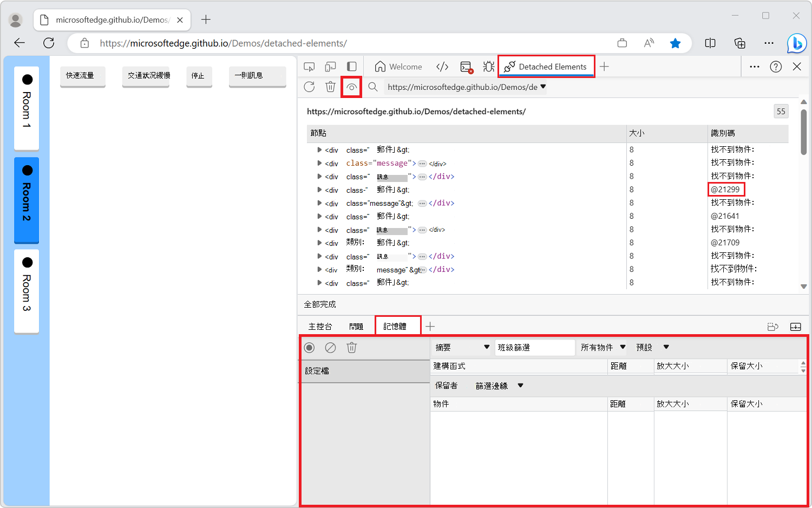Viewport: 812px width, 508px height.
Task: Open the 篩選邊緣 dropdown
Action: 499,386
